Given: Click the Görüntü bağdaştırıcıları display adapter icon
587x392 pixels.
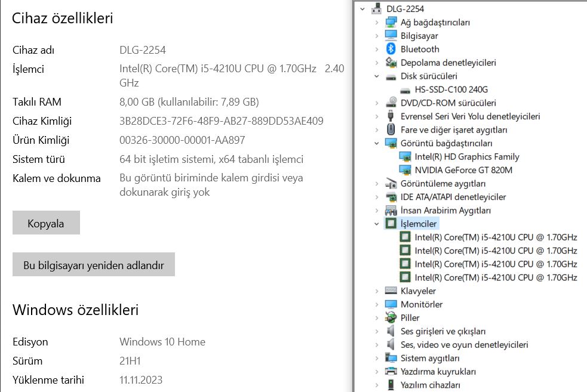Looking at the screenshot, I should coord(391,143).
